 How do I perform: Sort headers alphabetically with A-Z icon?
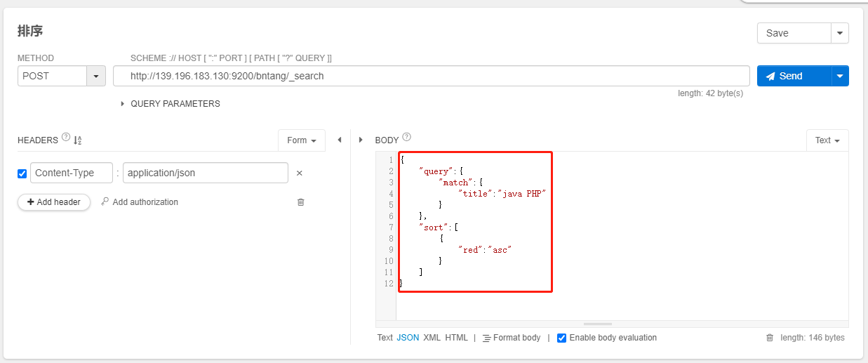coord(78,140)
